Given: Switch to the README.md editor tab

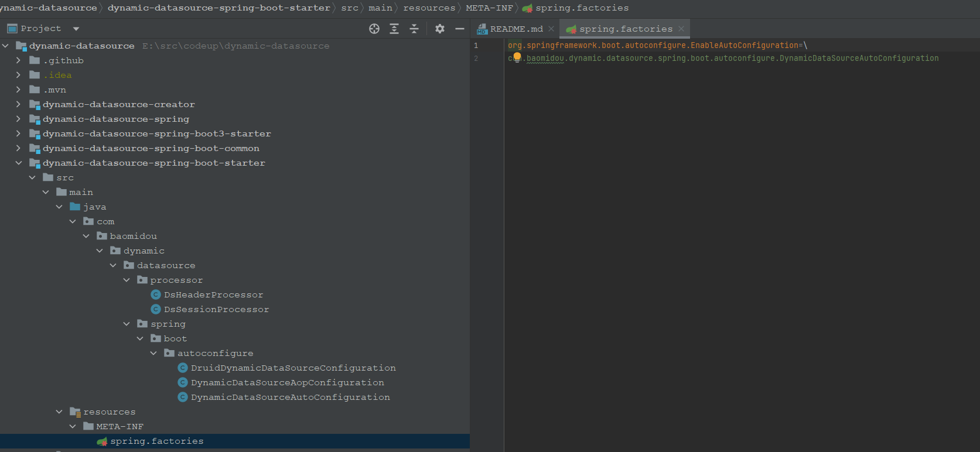Looking at the screenshot, I should 516,29.
